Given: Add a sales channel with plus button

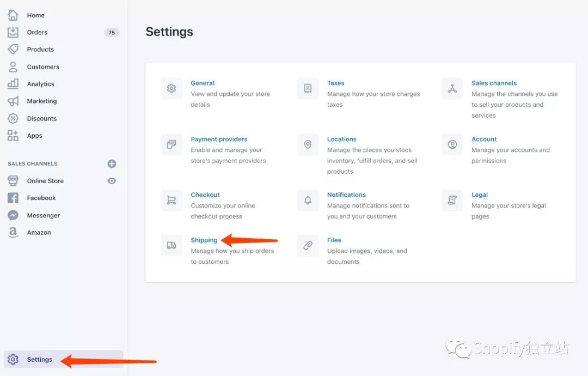Looking at the screenshot, I should [x=112, y=163].
